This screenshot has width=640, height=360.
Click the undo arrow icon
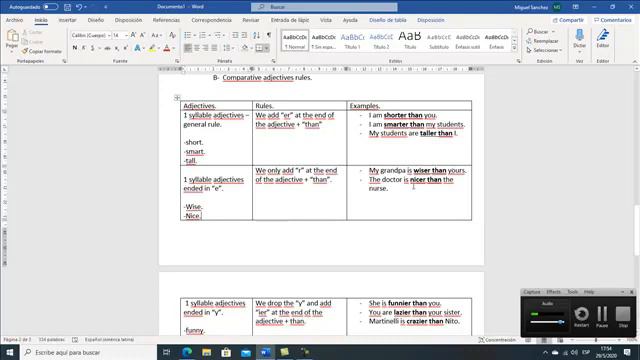click(79, 7)
